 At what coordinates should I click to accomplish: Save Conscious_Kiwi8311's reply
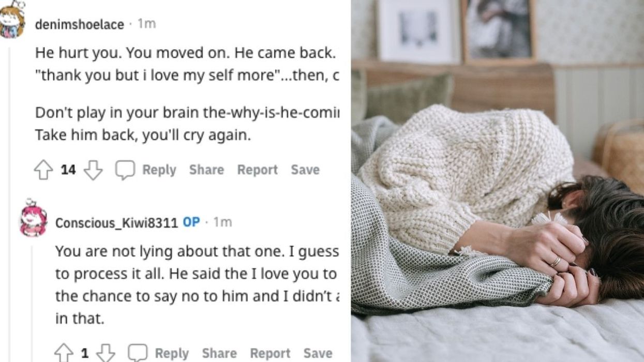coord(318,353)
